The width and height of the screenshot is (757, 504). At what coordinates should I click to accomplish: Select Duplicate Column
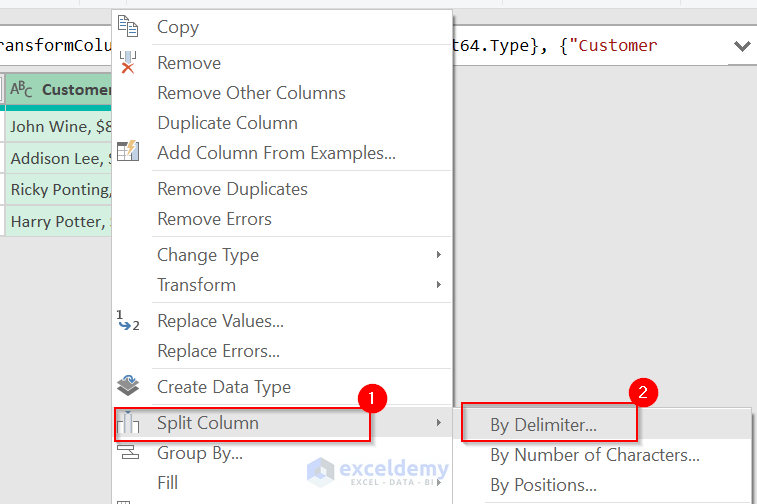click(227, 123)
